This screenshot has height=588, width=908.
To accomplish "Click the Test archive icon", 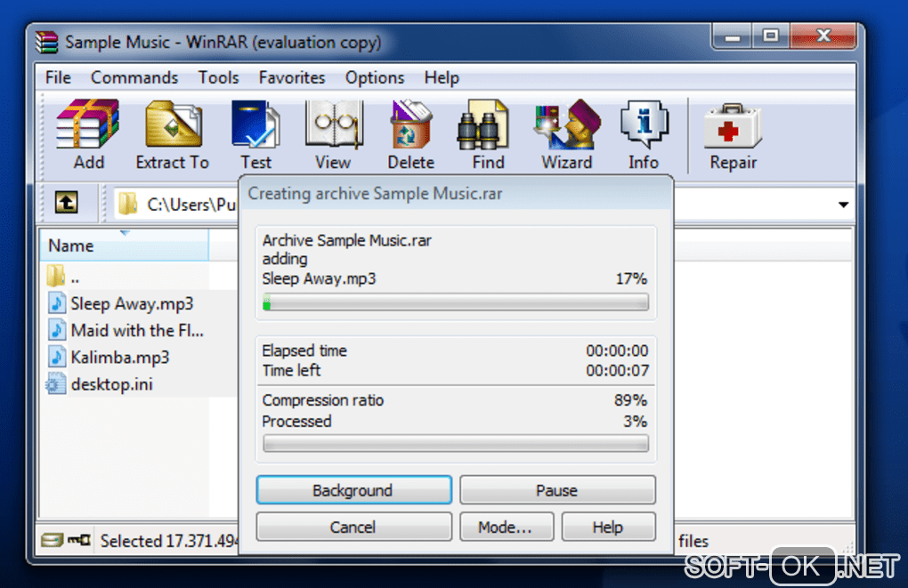I will [255, 124].
